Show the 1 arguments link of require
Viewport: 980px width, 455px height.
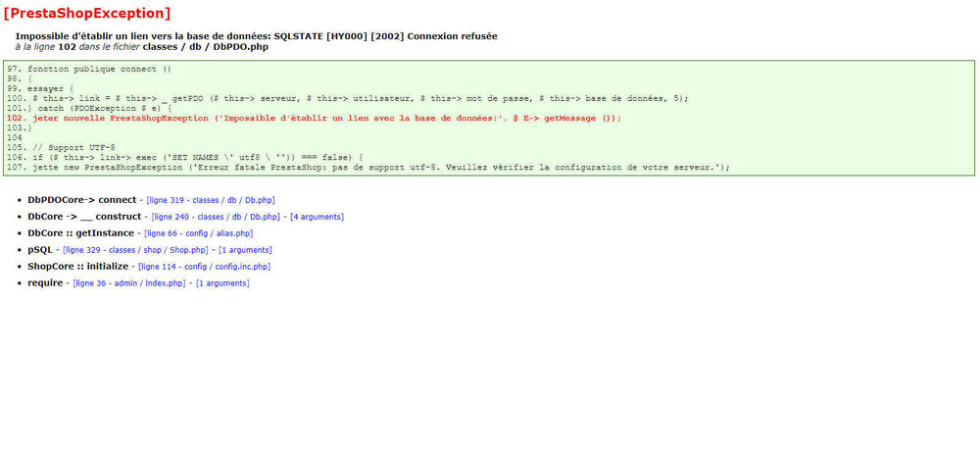[222, 283]
